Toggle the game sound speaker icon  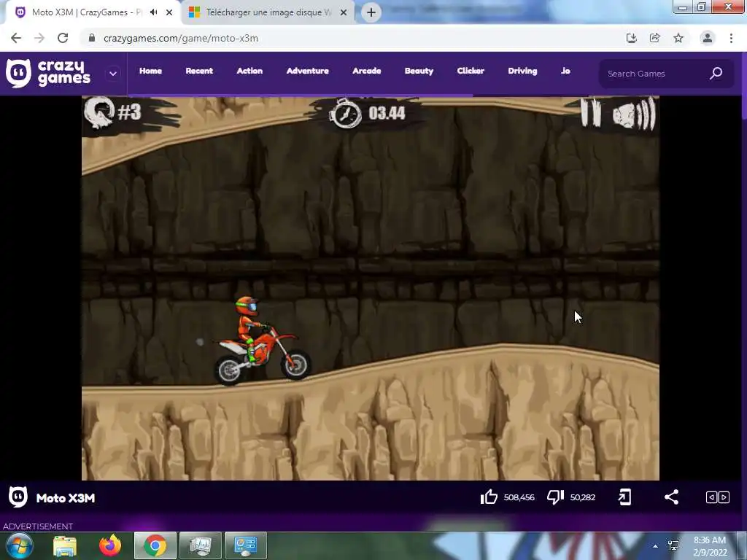[634, 113]
